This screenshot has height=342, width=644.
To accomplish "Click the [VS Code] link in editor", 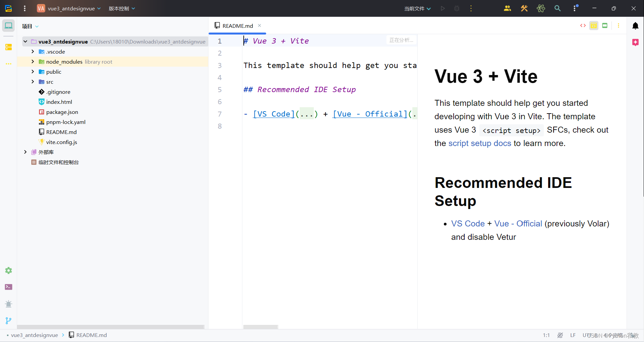I will (x=274, y=114).
